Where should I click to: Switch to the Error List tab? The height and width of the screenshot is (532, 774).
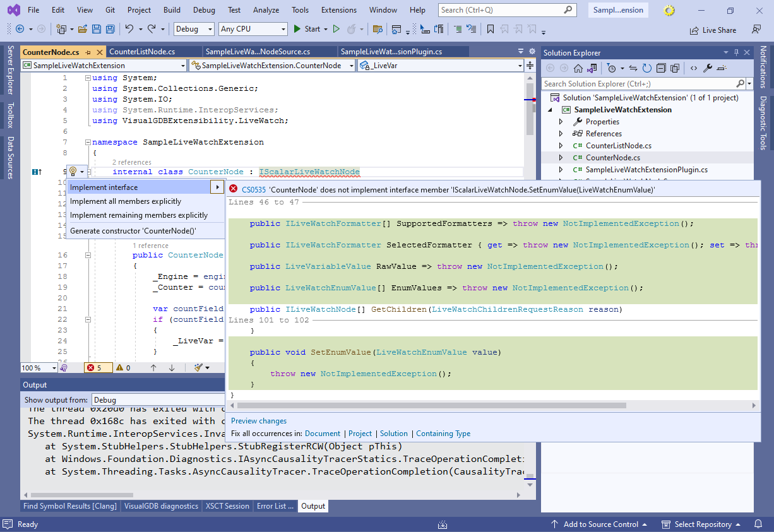click(x=275, y=506)
